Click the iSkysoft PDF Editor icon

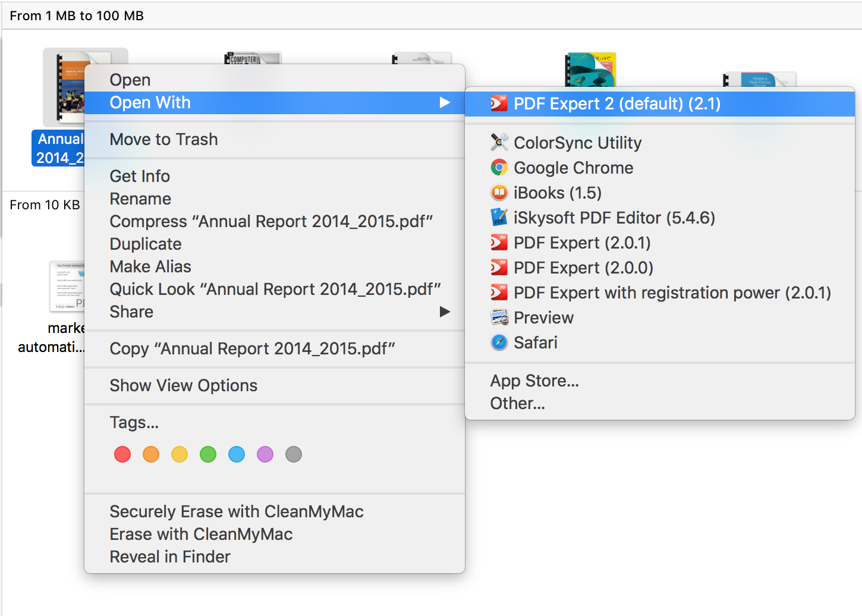tap(499, 218)
